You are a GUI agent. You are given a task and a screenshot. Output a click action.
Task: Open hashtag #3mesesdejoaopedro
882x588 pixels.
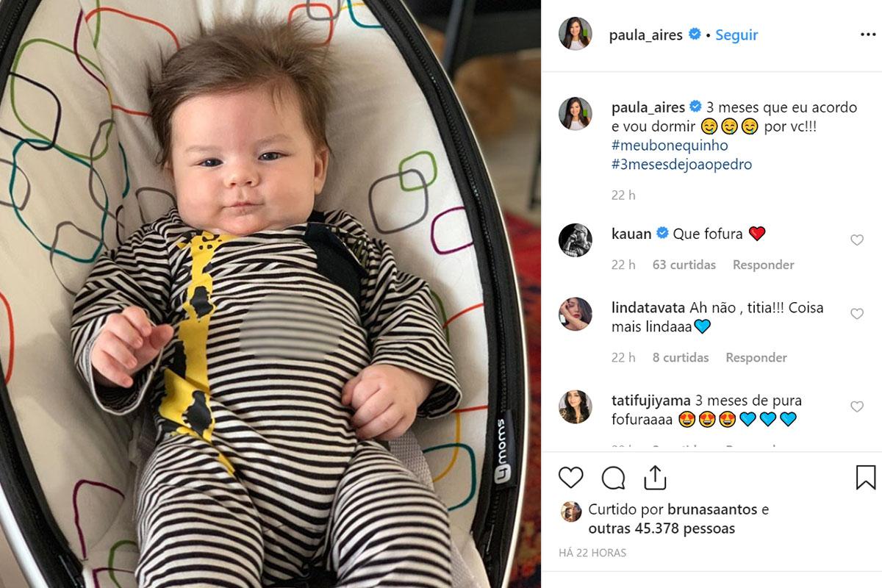point(681,165)
